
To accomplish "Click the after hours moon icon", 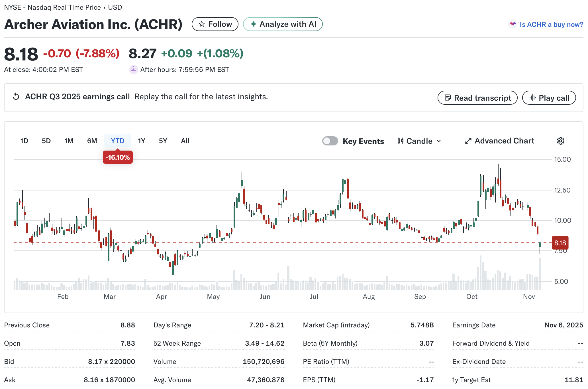I will coord(133,70).
